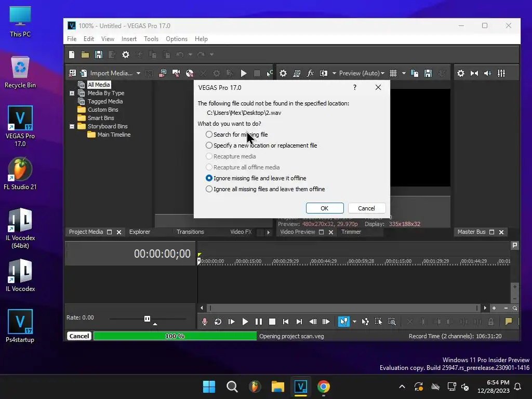Switch to the Trimmer tab

[x=351, y=232]
